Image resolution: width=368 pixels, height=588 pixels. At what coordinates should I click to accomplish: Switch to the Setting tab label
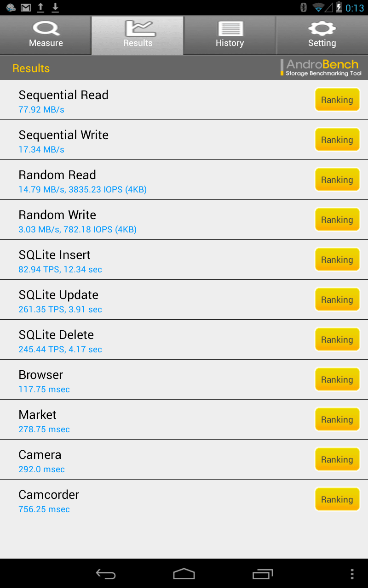pyautogui.click(x=322, y=43)
